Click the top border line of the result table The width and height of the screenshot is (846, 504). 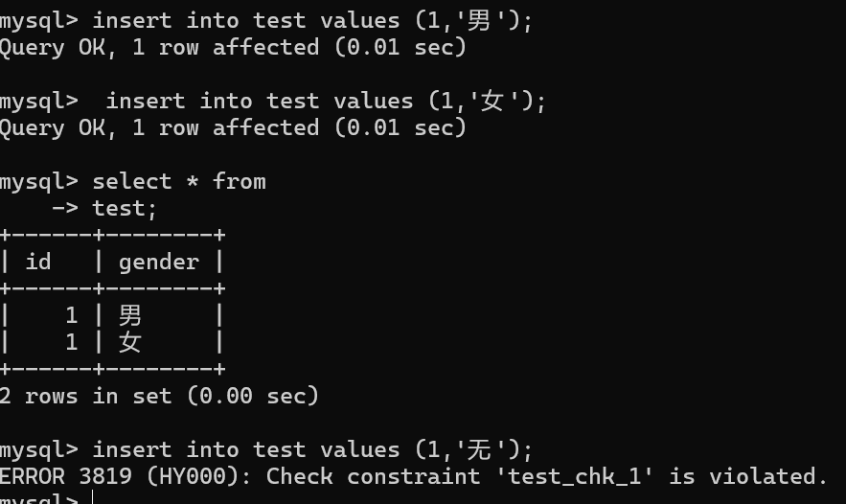[x=112, y=236]
